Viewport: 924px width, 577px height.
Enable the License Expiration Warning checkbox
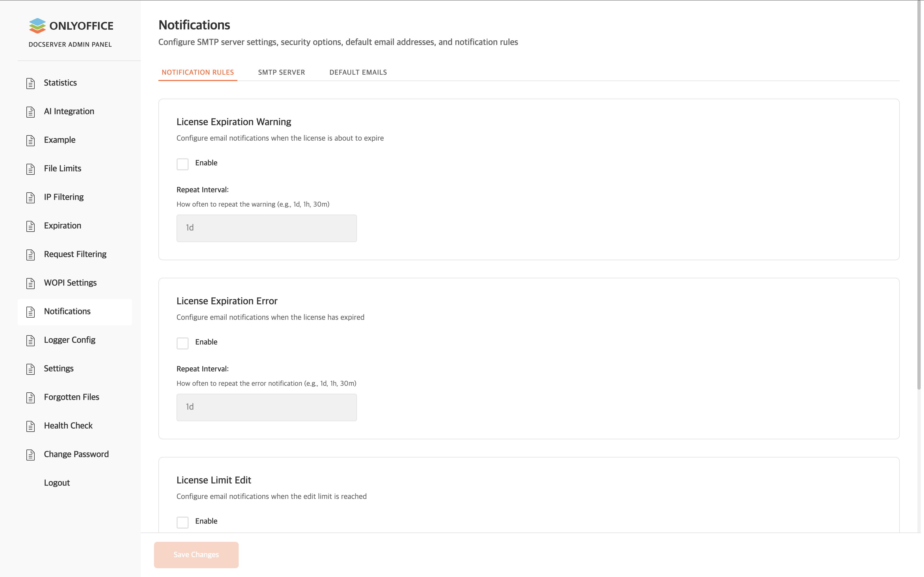183,164
